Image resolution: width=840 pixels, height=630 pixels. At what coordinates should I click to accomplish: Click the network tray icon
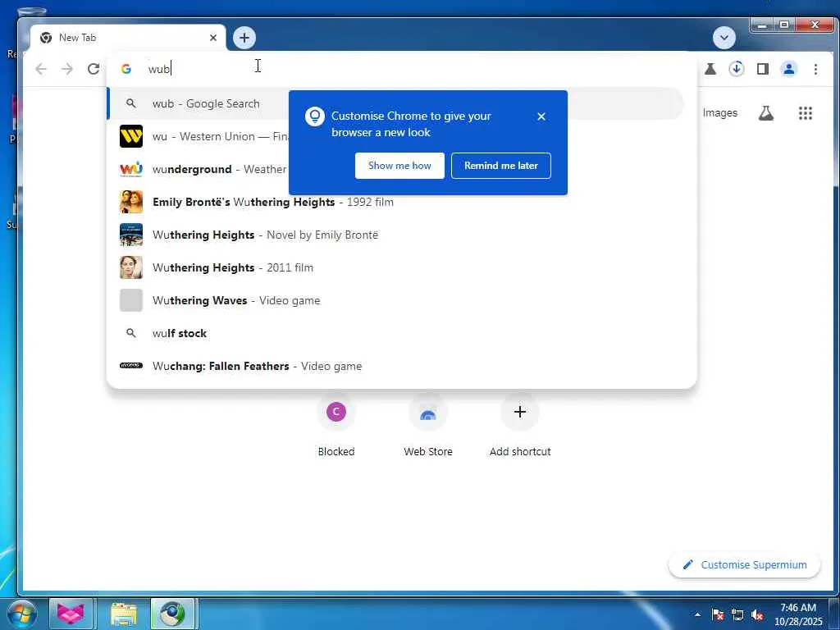pyautogui.click(x=737, y=614)
